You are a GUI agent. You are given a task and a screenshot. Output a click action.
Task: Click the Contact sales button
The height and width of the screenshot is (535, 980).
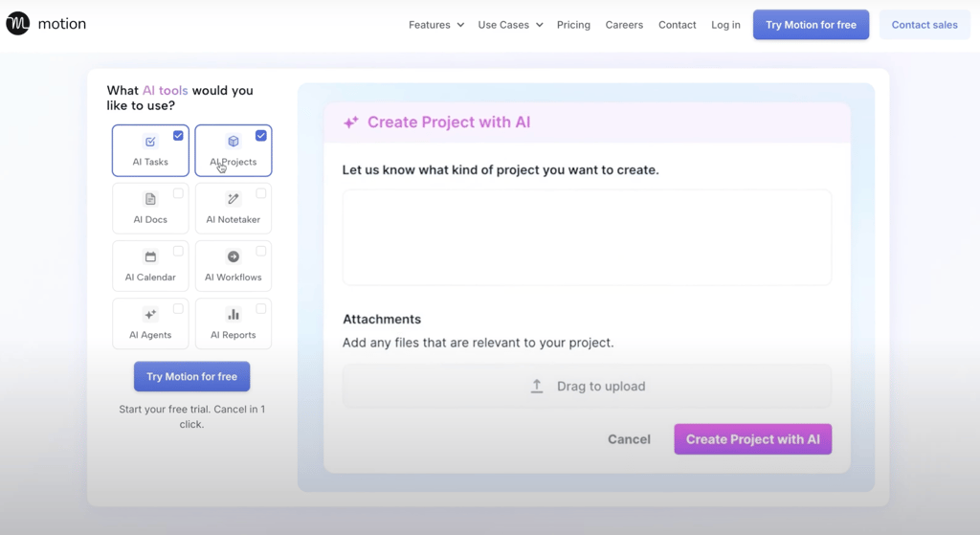pyautogui.click(x=924, y=25)
